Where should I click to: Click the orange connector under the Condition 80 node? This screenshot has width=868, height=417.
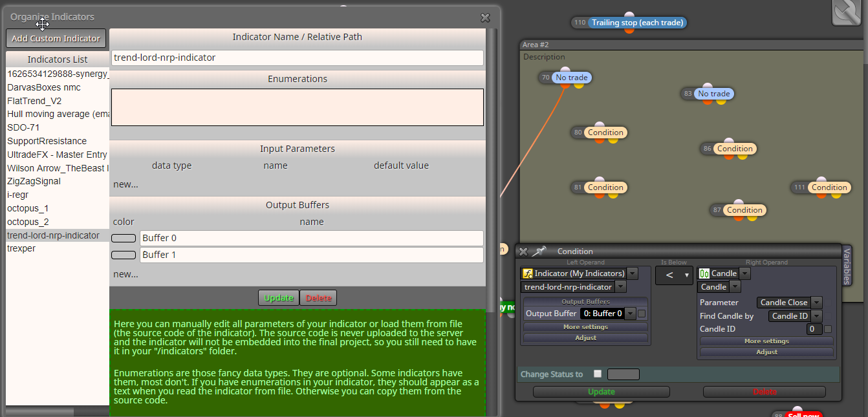tap(600, 140)
